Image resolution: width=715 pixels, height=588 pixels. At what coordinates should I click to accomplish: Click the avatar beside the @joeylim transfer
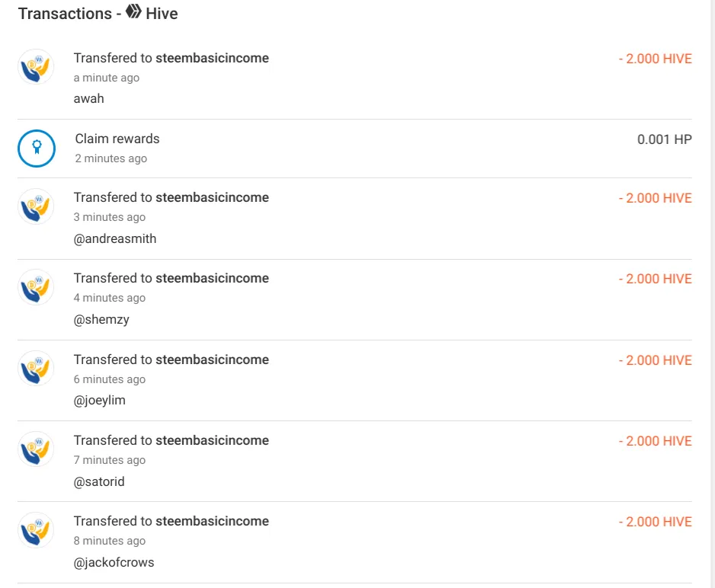pos(36,368)
